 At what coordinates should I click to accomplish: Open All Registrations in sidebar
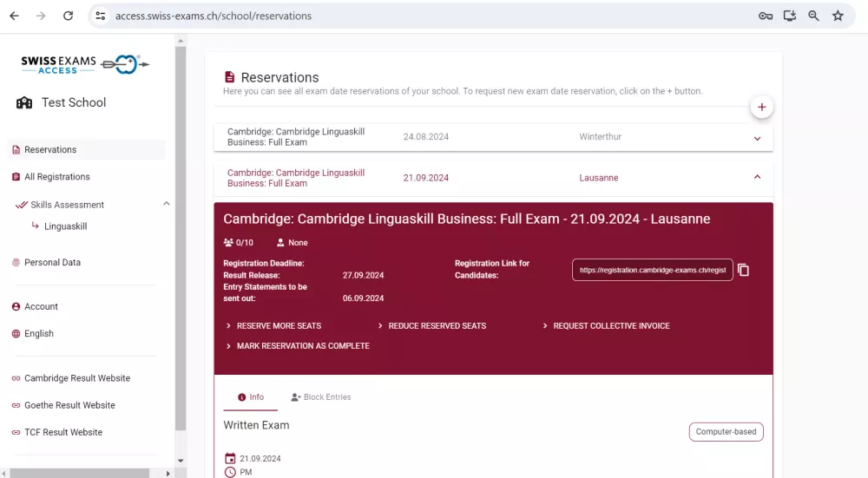tap(57, 177)
